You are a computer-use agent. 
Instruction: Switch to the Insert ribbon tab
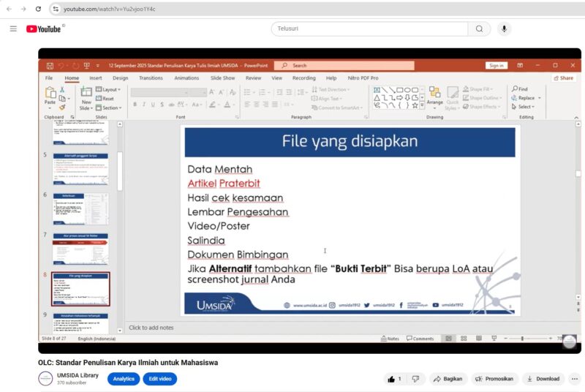[96, 78]
